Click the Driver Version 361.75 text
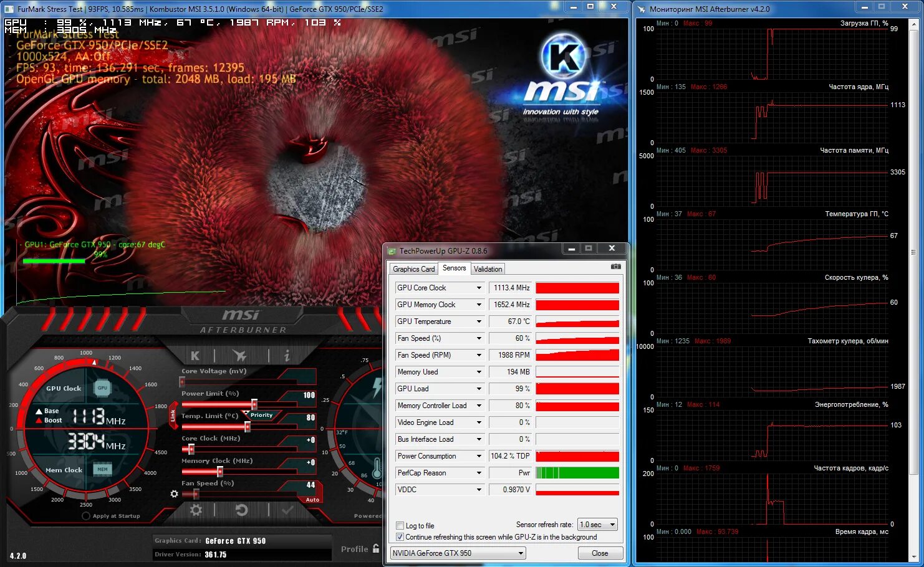Viewport: 924px width, 567px height. coord(216,555)
